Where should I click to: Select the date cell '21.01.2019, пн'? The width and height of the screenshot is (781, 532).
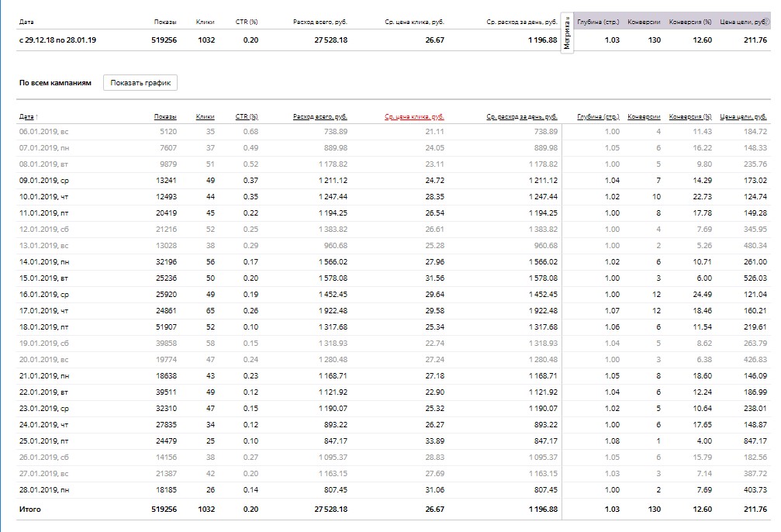click(44, 375)
